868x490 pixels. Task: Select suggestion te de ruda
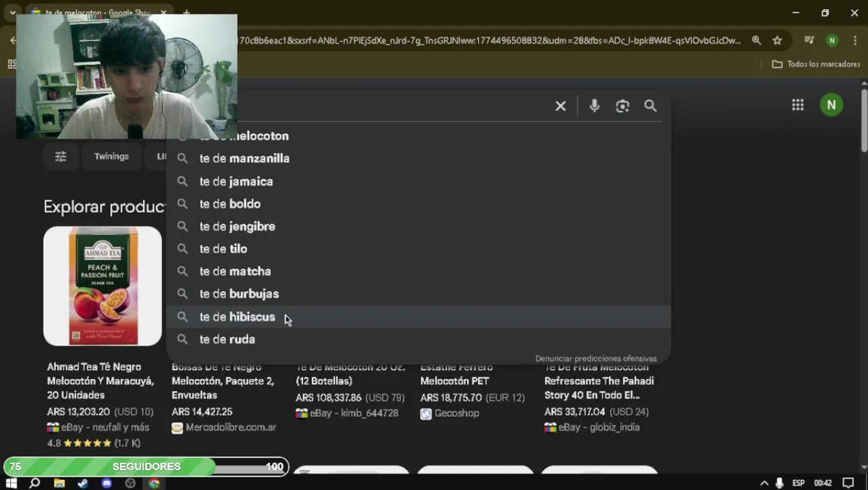tap(419, 340)
